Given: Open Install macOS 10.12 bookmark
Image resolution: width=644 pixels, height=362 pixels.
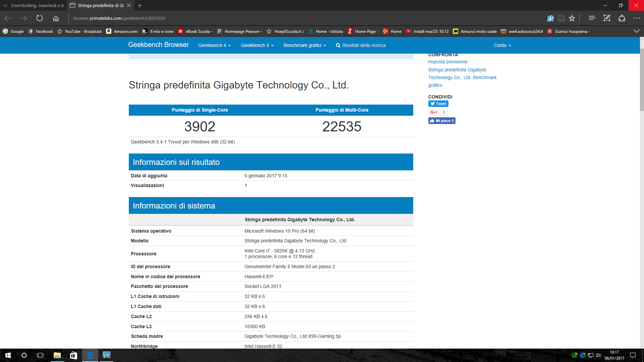Looking at the screenshot, I should (427, 32).
